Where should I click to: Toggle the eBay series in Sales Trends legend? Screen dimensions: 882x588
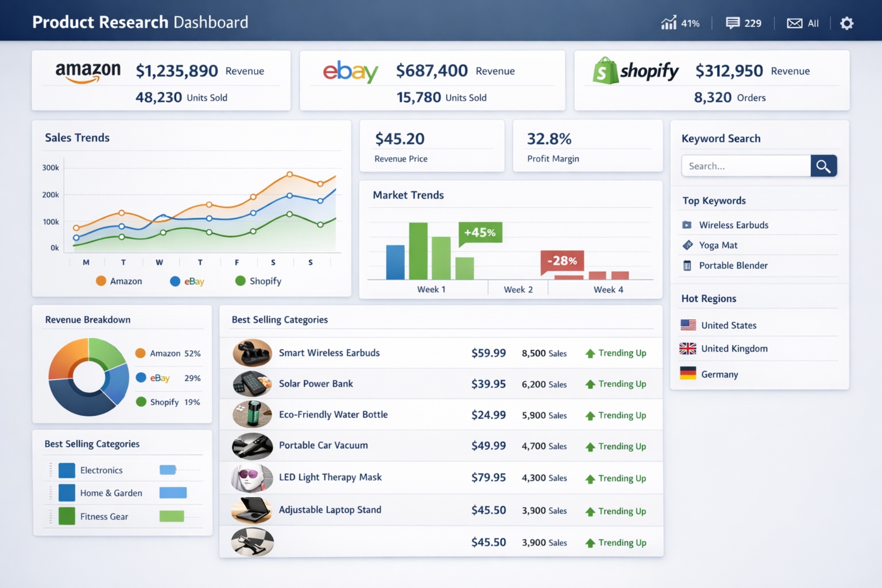(x=187, y=281)
